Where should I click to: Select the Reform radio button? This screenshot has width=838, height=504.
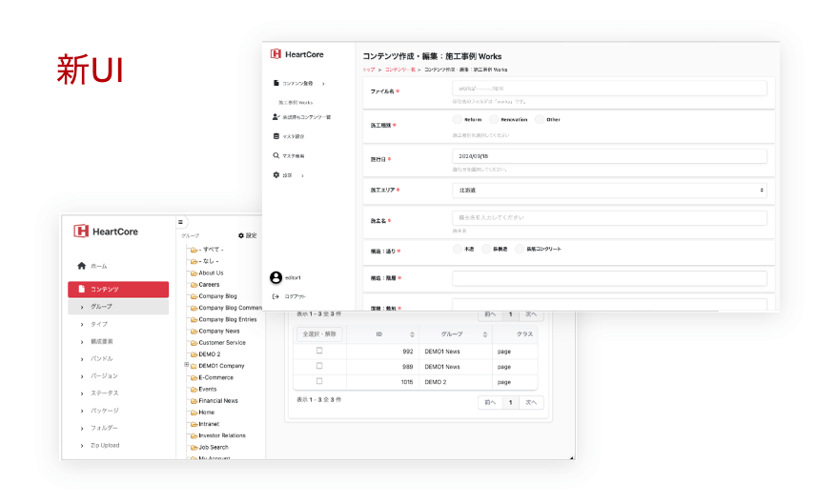457,120
